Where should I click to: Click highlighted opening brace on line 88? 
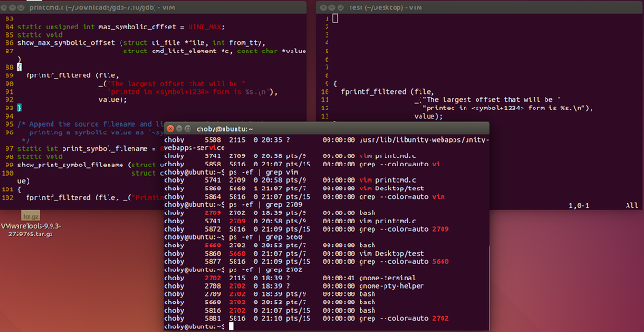(19, 67)
